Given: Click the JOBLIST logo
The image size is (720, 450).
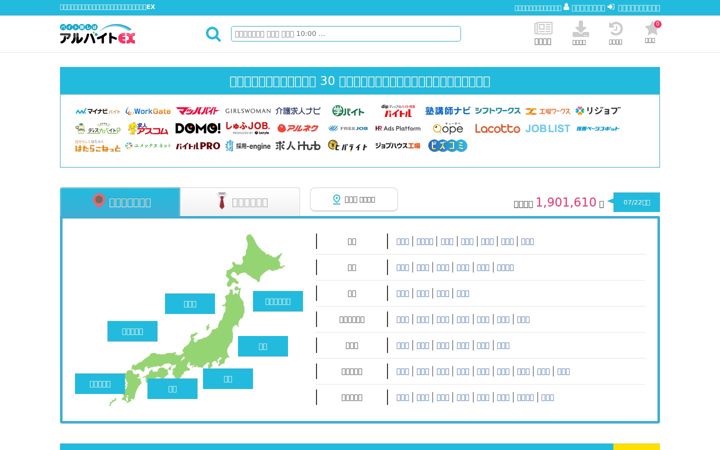Looking at the screenshot, I should click(548, 129).
